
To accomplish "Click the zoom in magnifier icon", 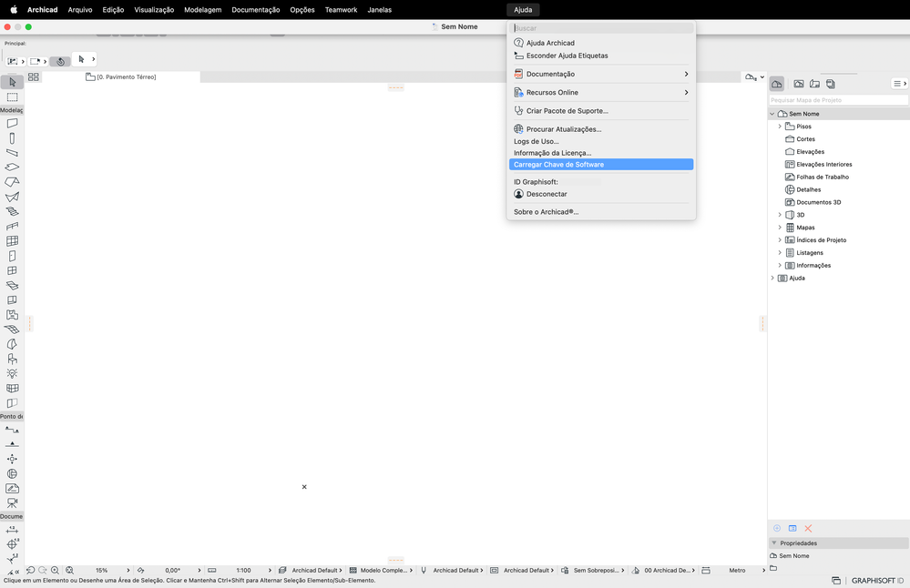I will (56, 571).
